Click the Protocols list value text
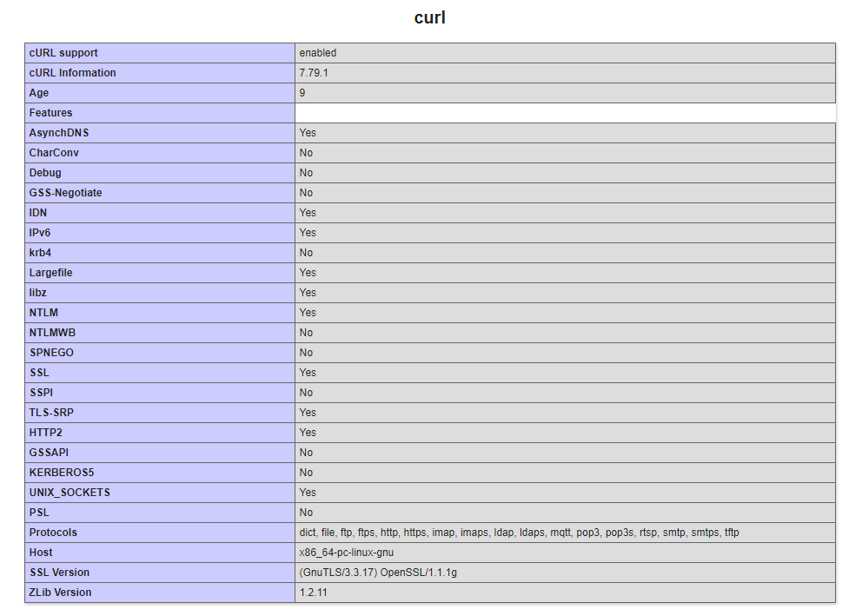The height and width of the screenshot is (616, 862). click(x=519, y=533)
